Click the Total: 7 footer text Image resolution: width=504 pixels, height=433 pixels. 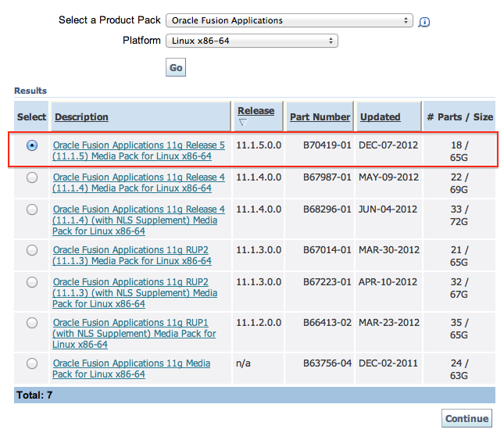click(34, 395)
